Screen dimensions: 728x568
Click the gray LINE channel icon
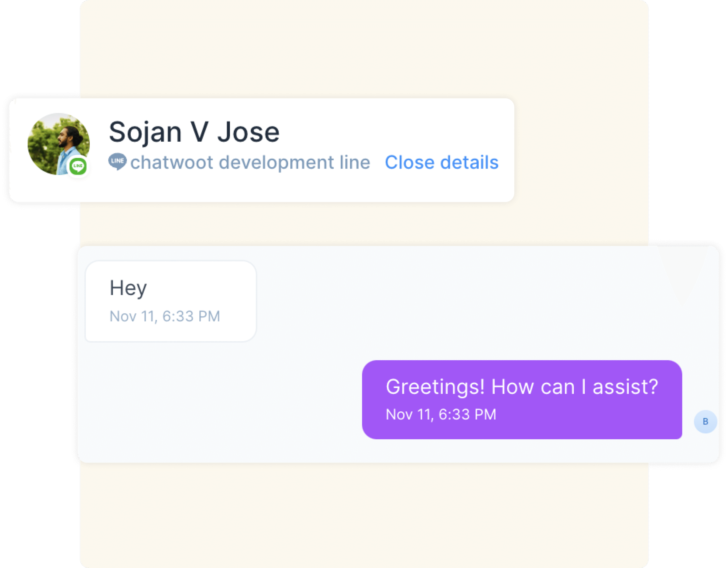pyautogui.click(x=117, y=161)
